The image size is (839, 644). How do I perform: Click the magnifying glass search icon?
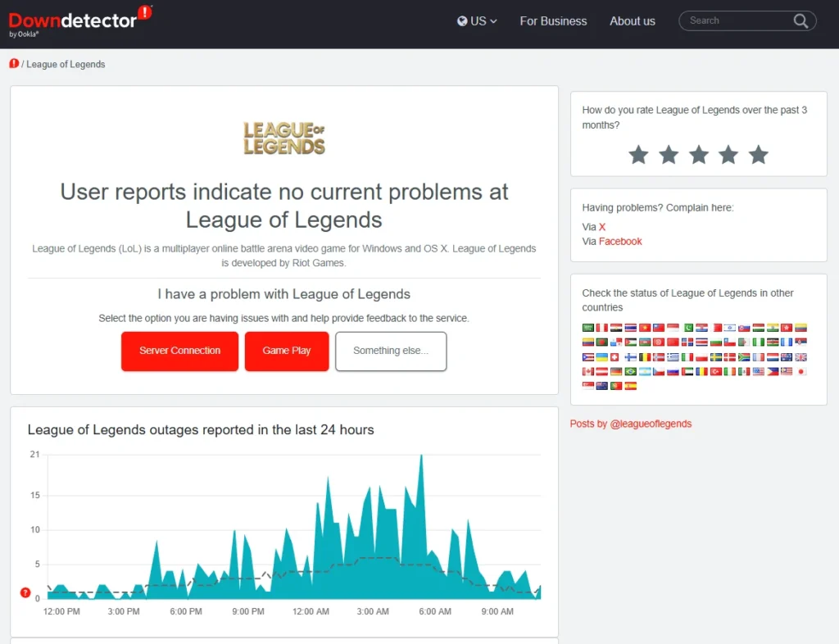(800, 21)
